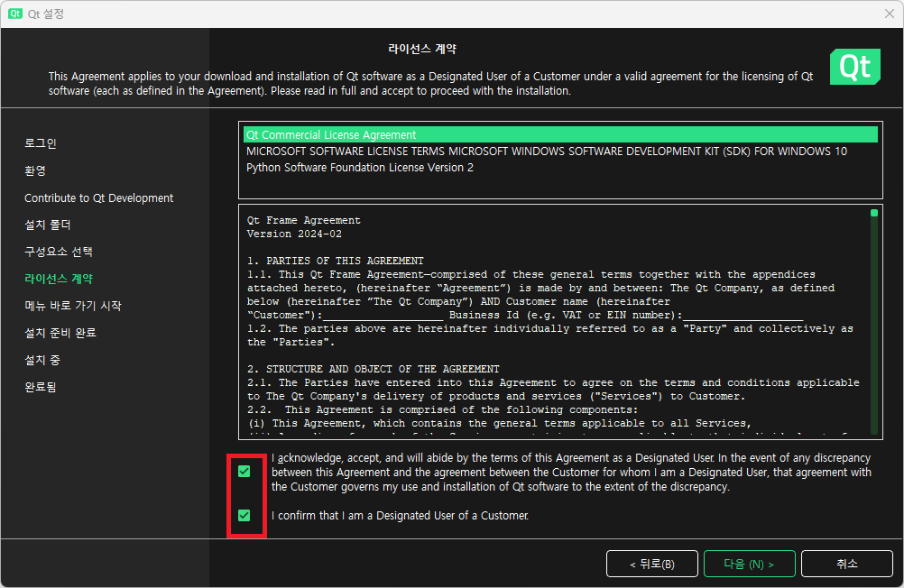Select the Microsoft Software License Terms entry
The height and width of the screenshot is (588, 904).
click(x=560, y=151)
